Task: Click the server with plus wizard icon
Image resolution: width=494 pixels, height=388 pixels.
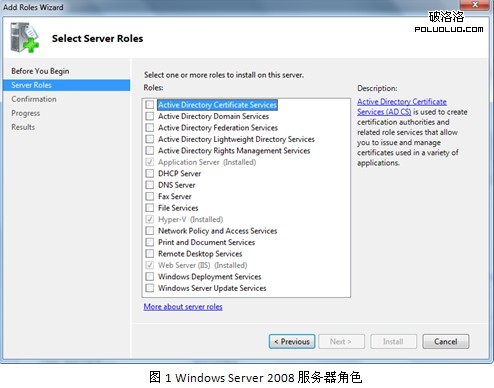Action: pos(24,38)
